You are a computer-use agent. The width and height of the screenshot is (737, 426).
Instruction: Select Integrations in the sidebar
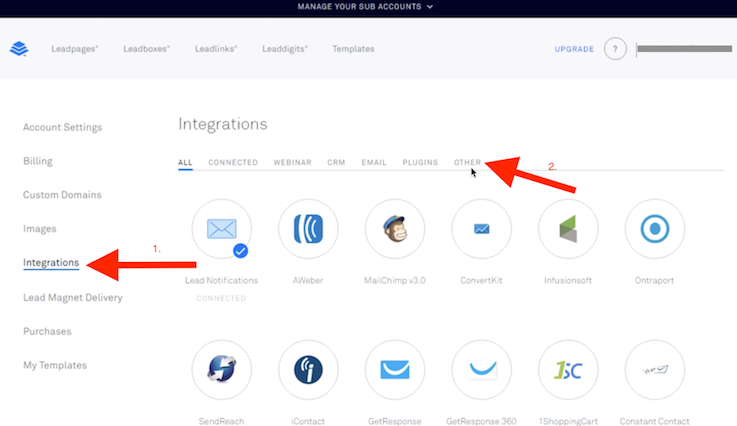tap(51, 263)
